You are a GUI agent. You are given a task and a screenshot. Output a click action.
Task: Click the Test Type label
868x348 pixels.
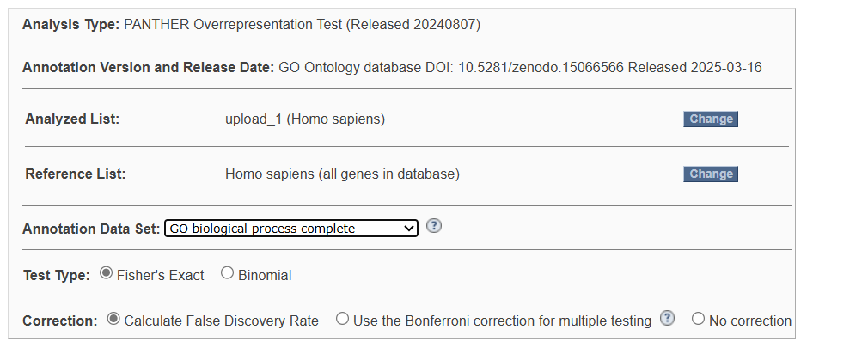point(57,275)
